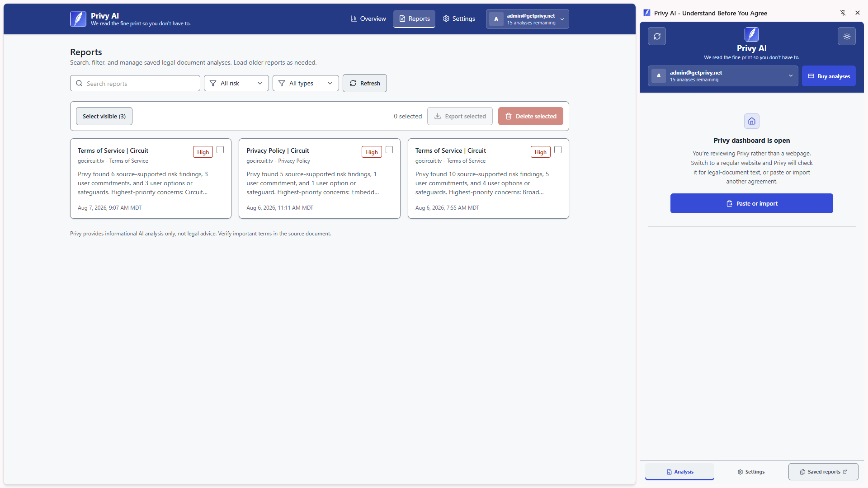Pin the Privy AI side panel
868x488 pixels.
point(843,13)
